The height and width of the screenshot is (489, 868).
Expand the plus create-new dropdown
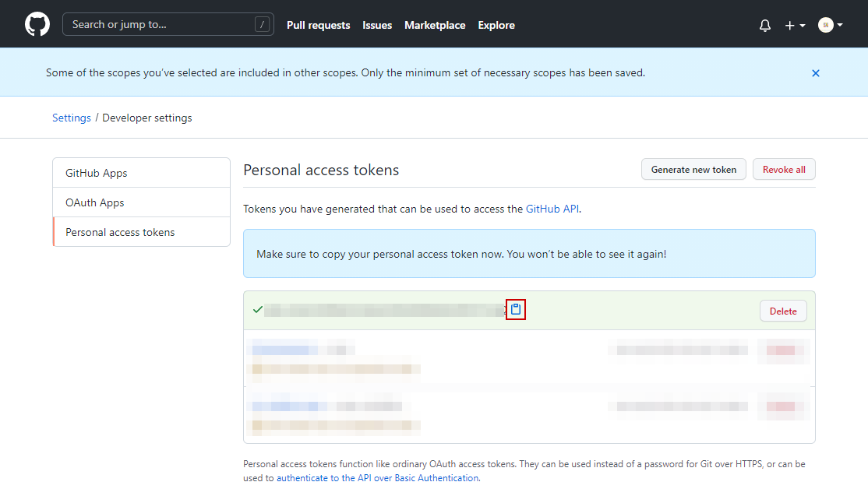pos(795,26)
